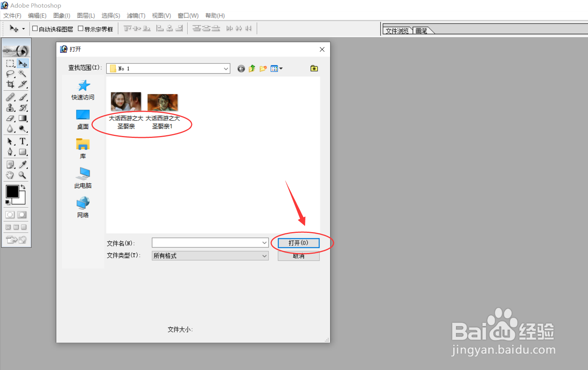Screen dimensions: 588x370
Task: Switch to Quick Mask mode
Action: [22, 215]
